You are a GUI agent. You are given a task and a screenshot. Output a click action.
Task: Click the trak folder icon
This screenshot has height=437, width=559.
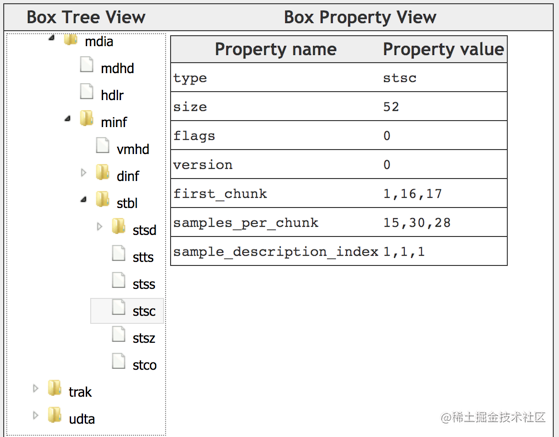coord(55,388)
